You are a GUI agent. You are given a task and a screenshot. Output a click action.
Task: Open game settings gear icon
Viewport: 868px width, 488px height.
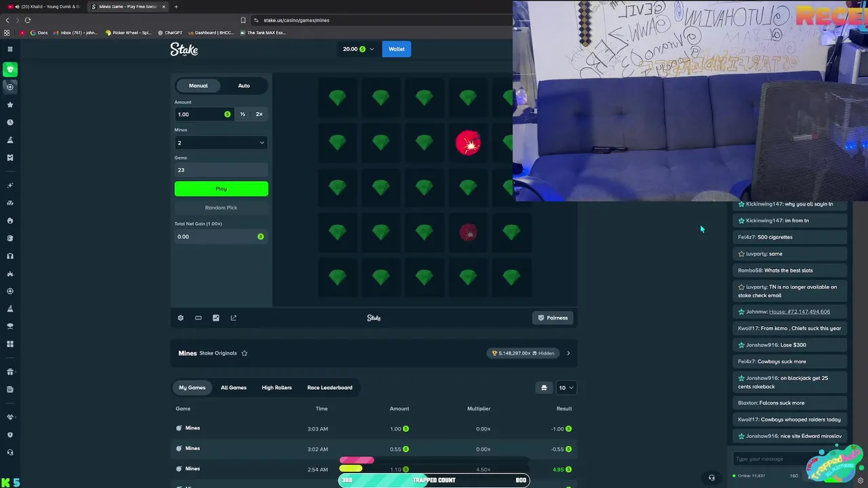click(180, 318)
